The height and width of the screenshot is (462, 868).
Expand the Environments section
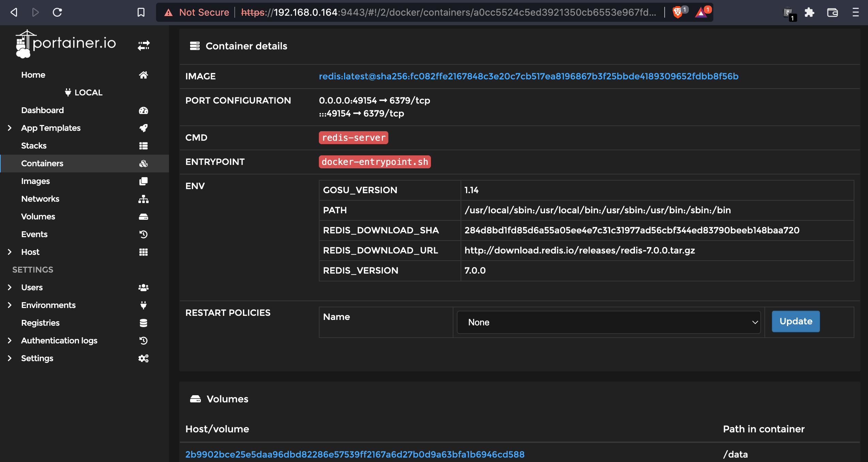pos(9,305)
